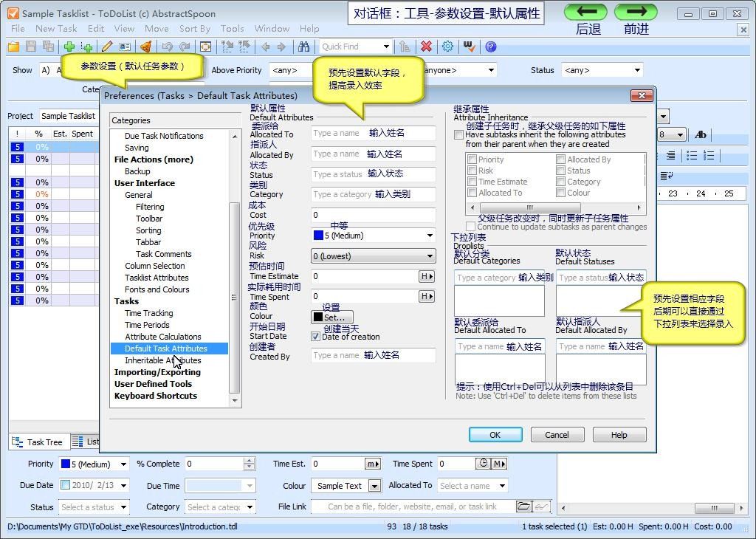The width and height of the screenshot is (756, 539).
Task: Open the Sample Text colour dropdown
Action: pos(374,486)
